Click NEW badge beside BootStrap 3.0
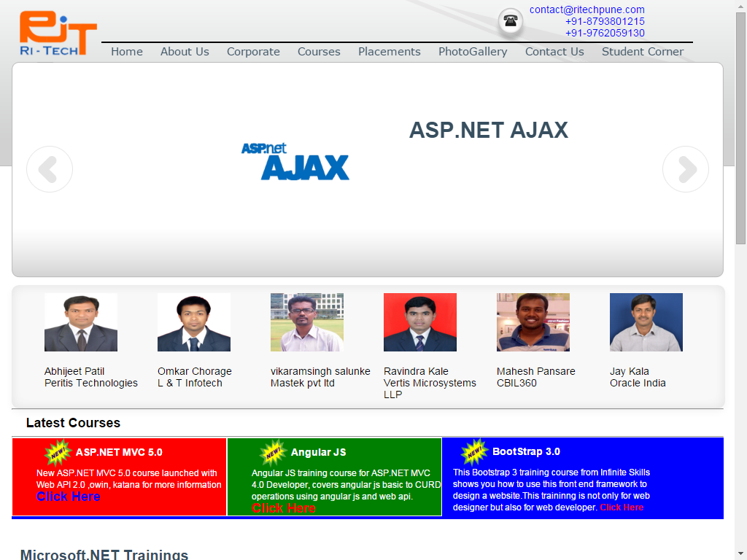 pos(474,451)
